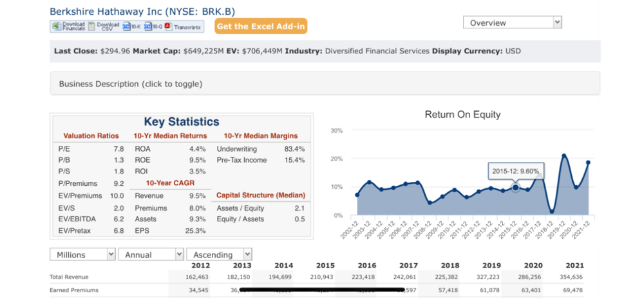Click the Diversified Financial Services industry text

pyautogui.click(x=377, y=52)
